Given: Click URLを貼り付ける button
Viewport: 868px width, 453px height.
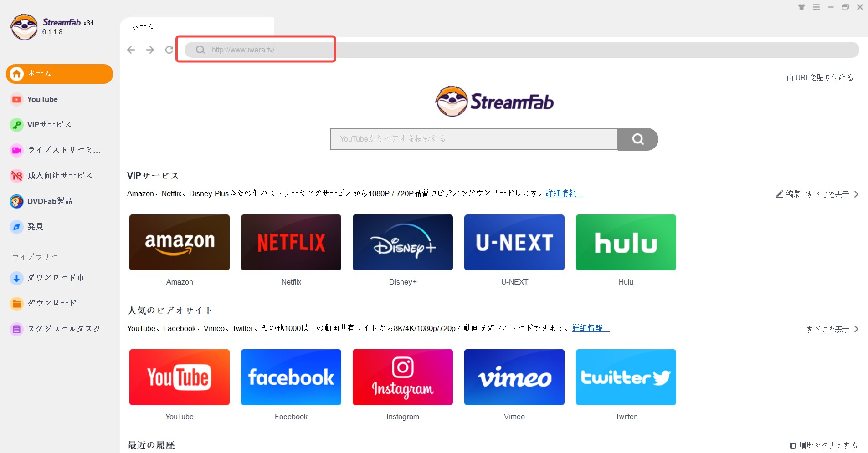Looking at the screenshot, I should coord(819,77).
